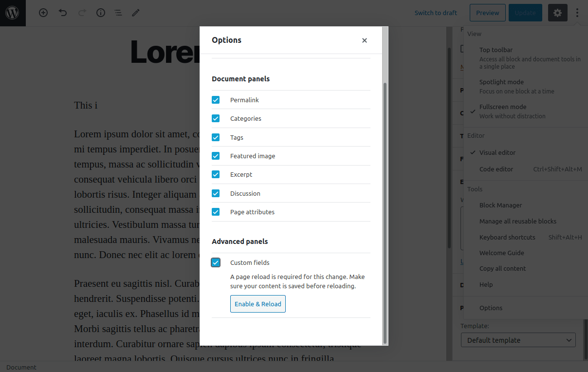Click the Tools pencil icon
This screenshot has width=588, height=372.
point(136,13)
